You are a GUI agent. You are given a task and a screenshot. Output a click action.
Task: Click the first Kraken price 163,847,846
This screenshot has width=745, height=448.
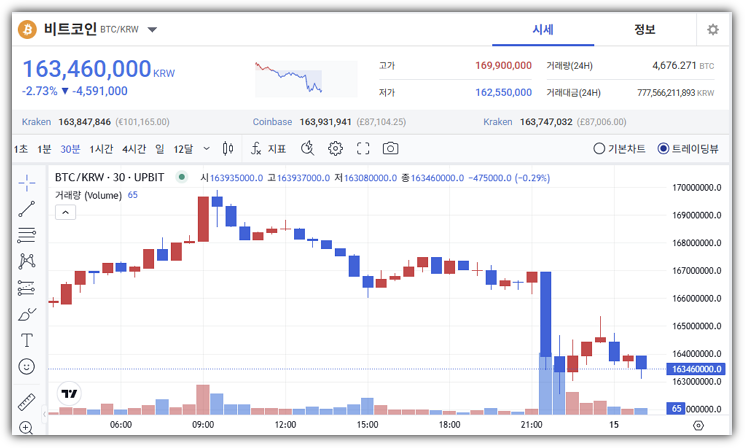[x=85, y=122]
